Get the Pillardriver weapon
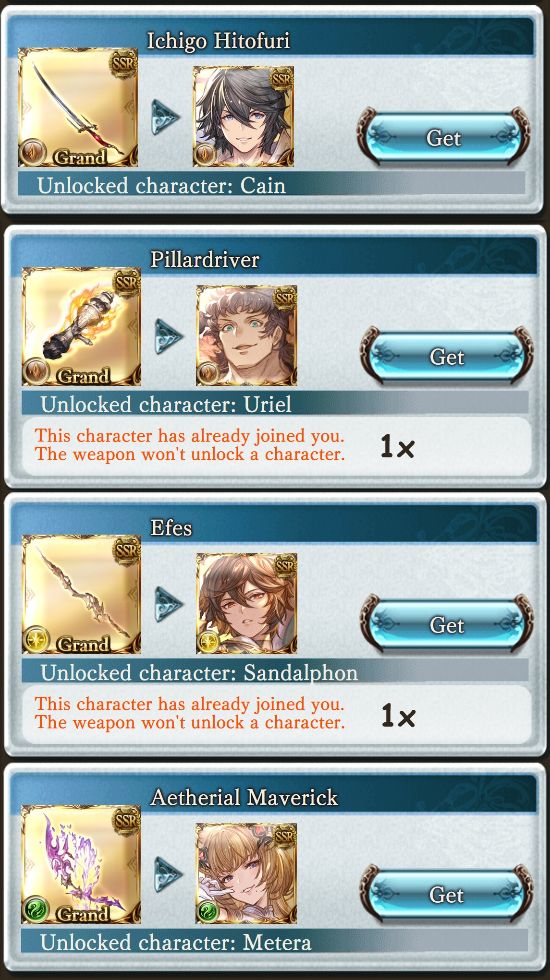 [x=447, y=357]
